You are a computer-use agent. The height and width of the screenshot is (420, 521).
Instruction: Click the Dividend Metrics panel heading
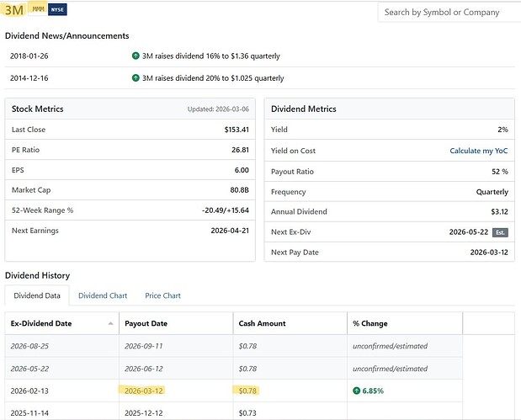point(304,109)
